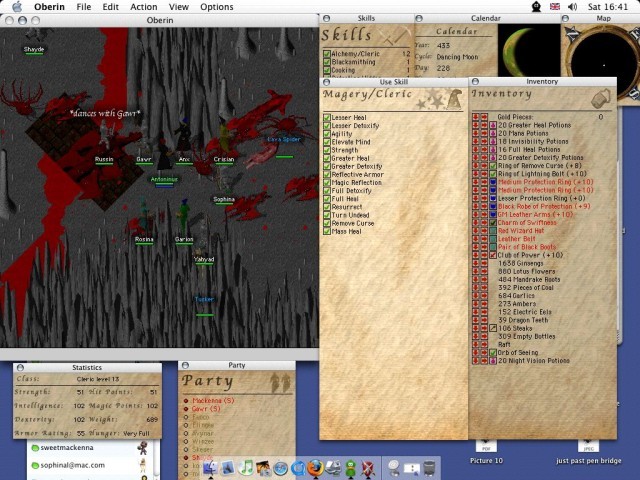The height and width of the screenshot is (480, 640).
Task: Toggle the Reflective Armor checkbox
Action: click(327, 174)
